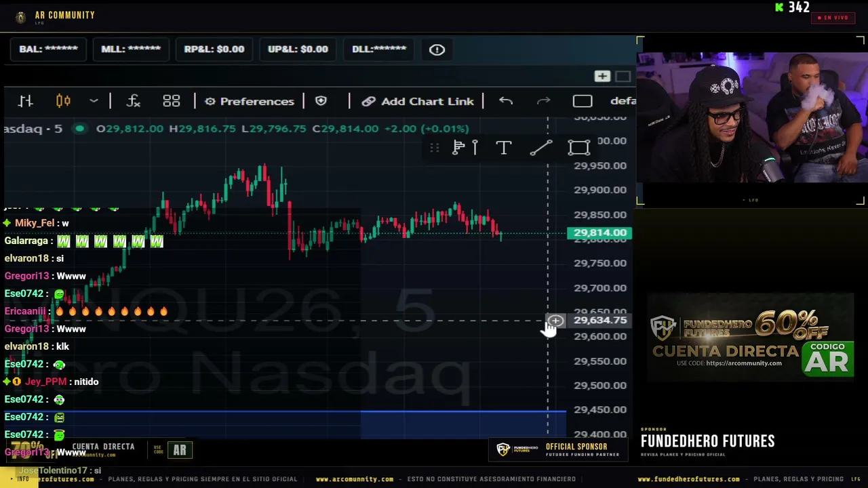The width and height of the screenshot is (868, 488).
Task: Click the EN VIVO live badge
Action: point(833,18)
